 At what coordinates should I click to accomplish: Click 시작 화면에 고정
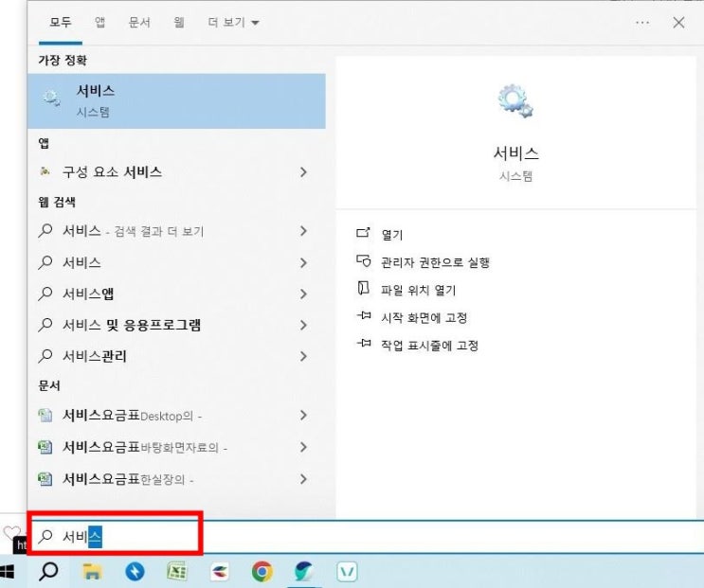tap(424, 318)
